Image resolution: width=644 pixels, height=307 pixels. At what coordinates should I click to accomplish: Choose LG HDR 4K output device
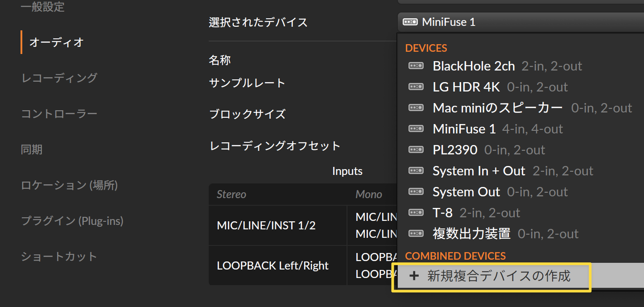[x=520, y=87]
